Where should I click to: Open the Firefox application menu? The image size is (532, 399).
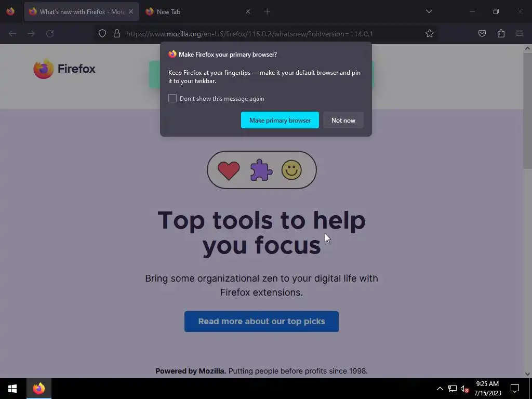520,34
